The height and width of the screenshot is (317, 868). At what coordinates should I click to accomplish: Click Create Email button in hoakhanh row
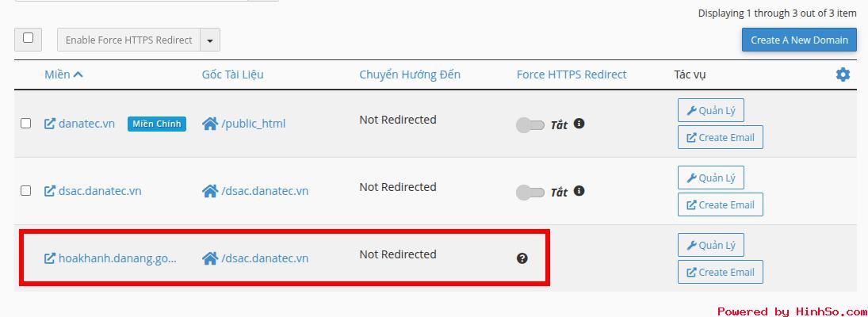(721, 272)
